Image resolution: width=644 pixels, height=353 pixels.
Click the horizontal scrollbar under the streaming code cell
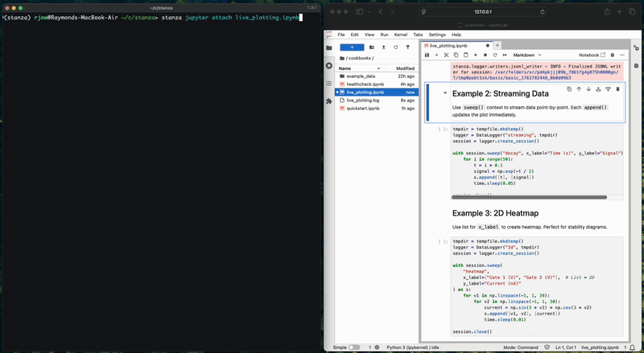(x=527, y=196)
